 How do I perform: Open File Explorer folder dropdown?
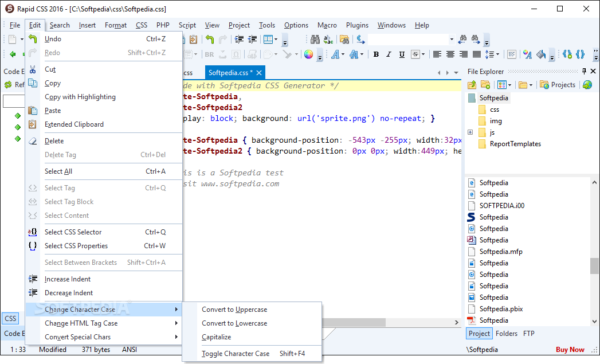point(530,85)
